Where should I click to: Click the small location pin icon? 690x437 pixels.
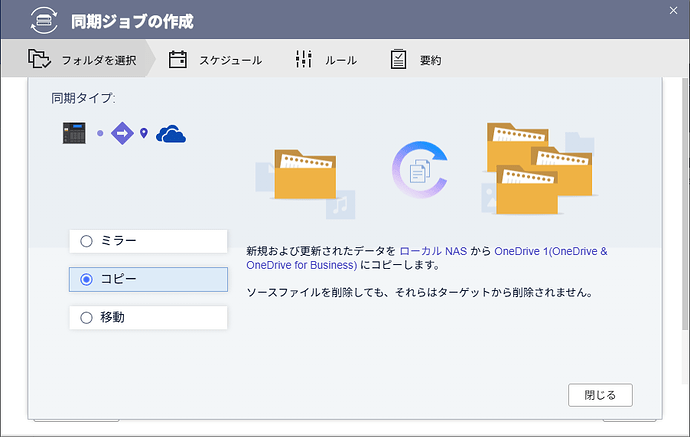click(x=144, y=134)
